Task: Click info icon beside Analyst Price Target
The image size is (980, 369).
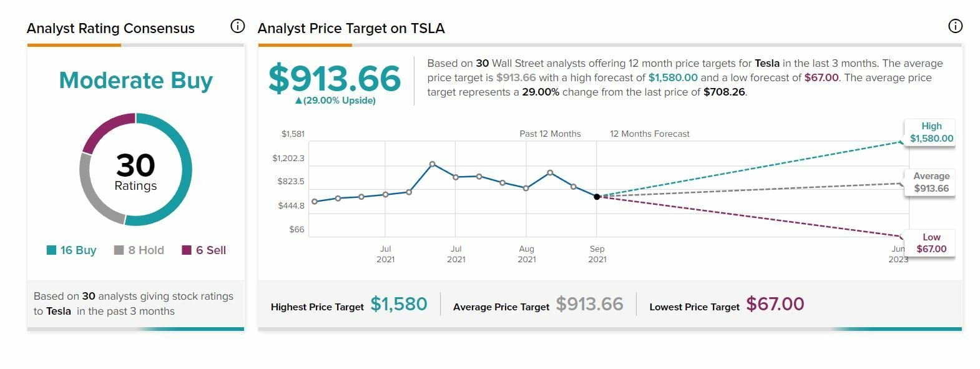Action: pos(955,26)
